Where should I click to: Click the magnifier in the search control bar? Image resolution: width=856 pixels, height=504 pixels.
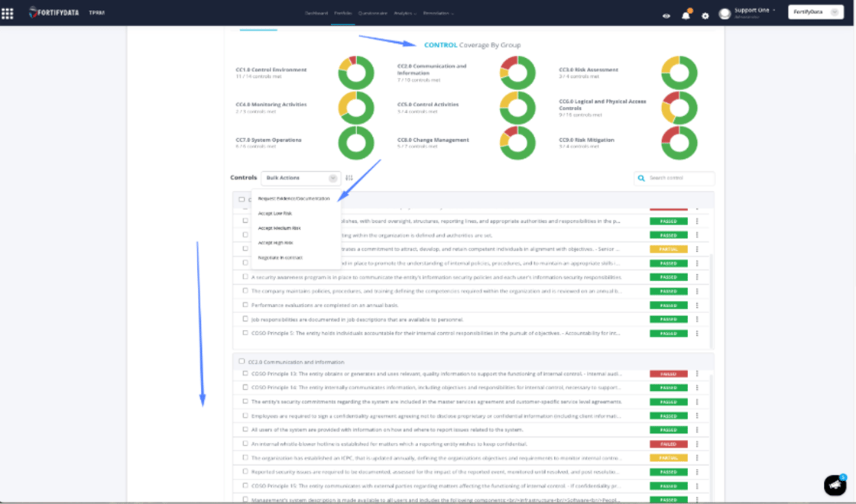pos(640,177)
